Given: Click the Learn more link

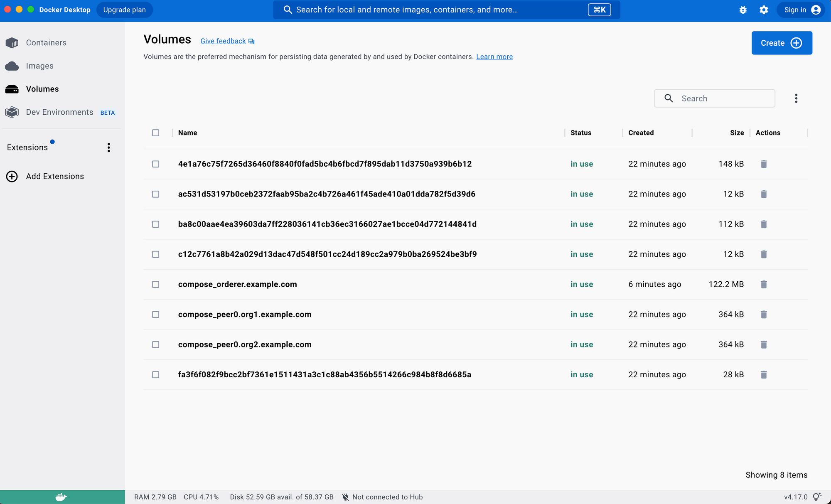Looking at the screenshot, I should click(494, 57).
